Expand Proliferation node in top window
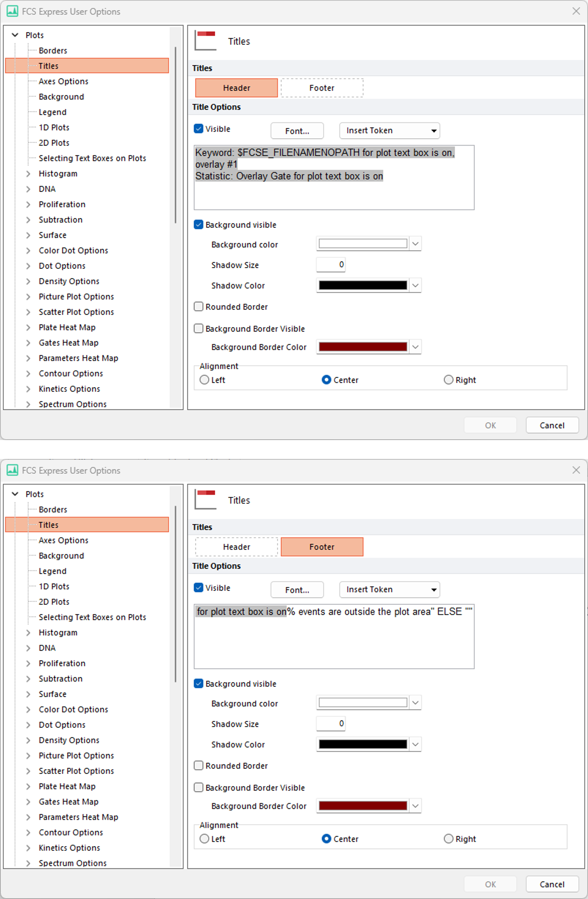The height and width of the screenshot is (899, 588). coord(28,204)
